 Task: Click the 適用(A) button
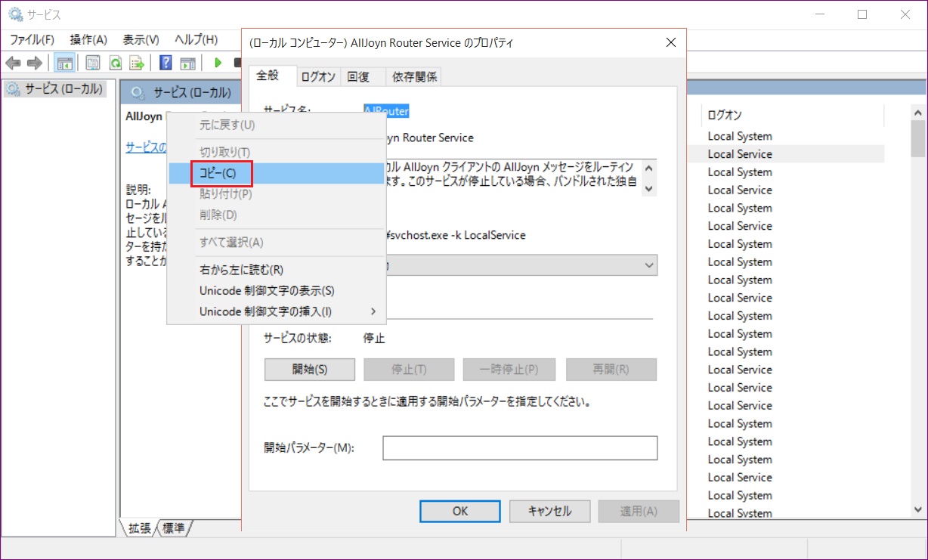point(639,511)
